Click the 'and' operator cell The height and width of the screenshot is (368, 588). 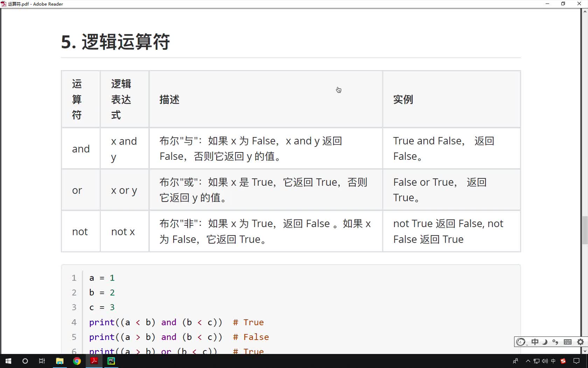(81, 149)
